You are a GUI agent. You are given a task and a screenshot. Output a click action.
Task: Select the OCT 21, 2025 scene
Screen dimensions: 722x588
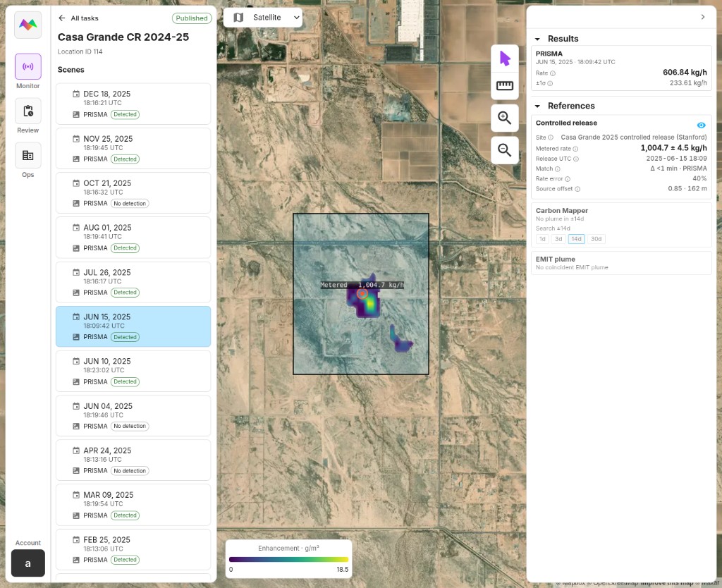click(133, 193)
